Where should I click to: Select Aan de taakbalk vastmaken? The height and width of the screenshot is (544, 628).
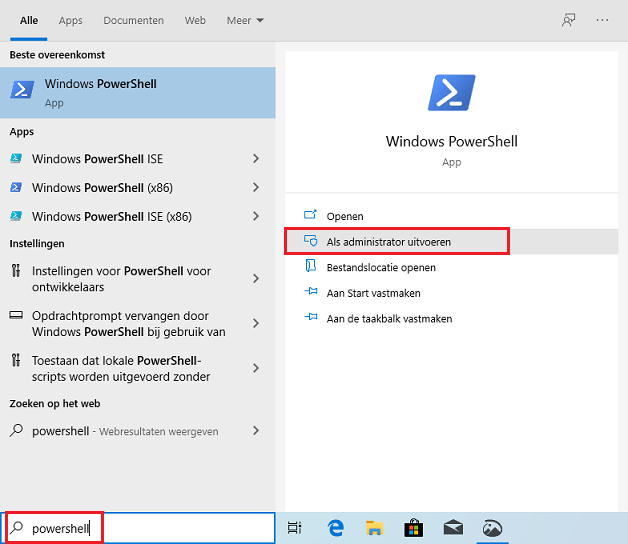pos(451,318)
